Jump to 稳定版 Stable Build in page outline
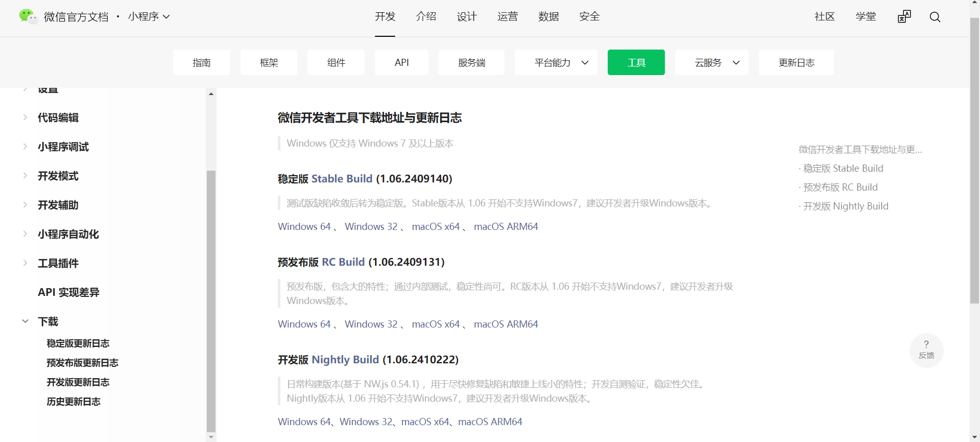 pyautogui.click(x=843, y=168)
